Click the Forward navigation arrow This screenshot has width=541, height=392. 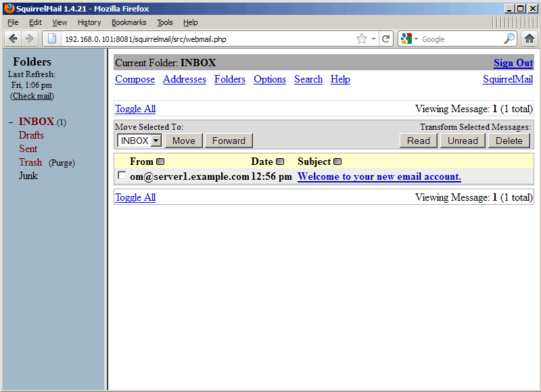pos(29,39)
